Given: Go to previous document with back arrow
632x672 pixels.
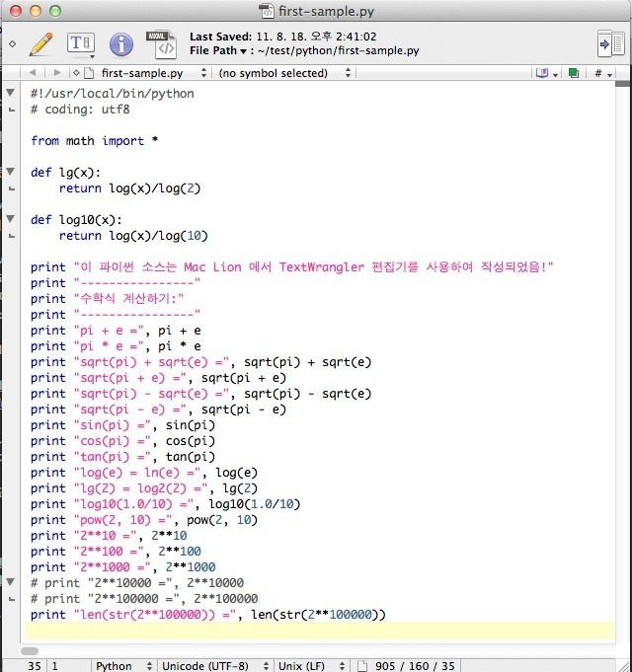Looking at the screenshot, I should [33, 73].
